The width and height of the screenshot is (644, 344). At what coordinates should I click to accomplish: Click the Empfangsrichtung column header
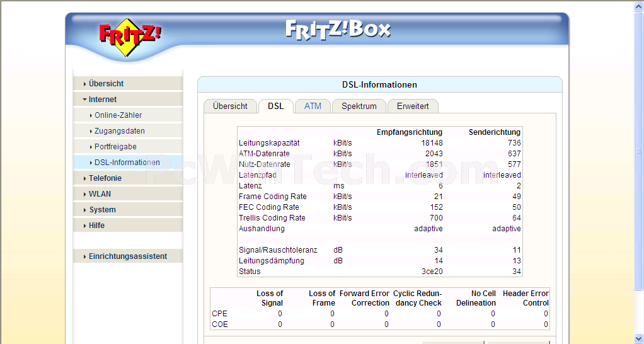[x=410, y=132]
